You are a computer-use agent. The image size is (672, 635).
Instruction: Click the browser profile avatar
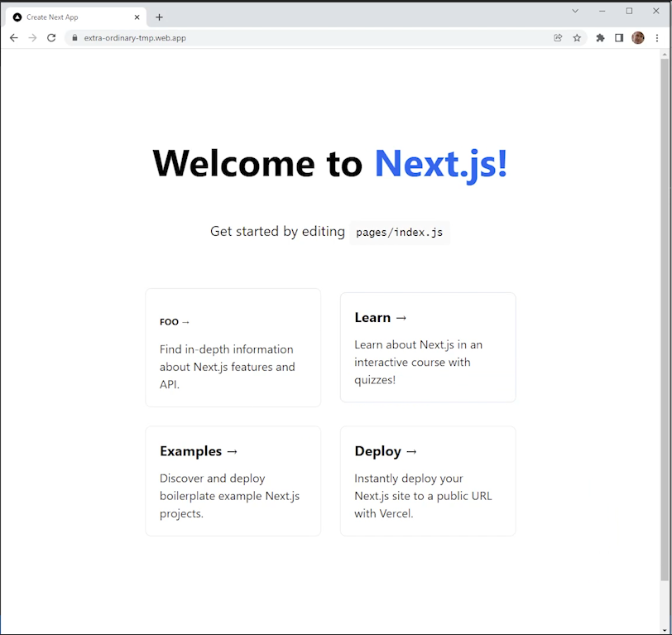pyautogui.click(x=637, y=37)
